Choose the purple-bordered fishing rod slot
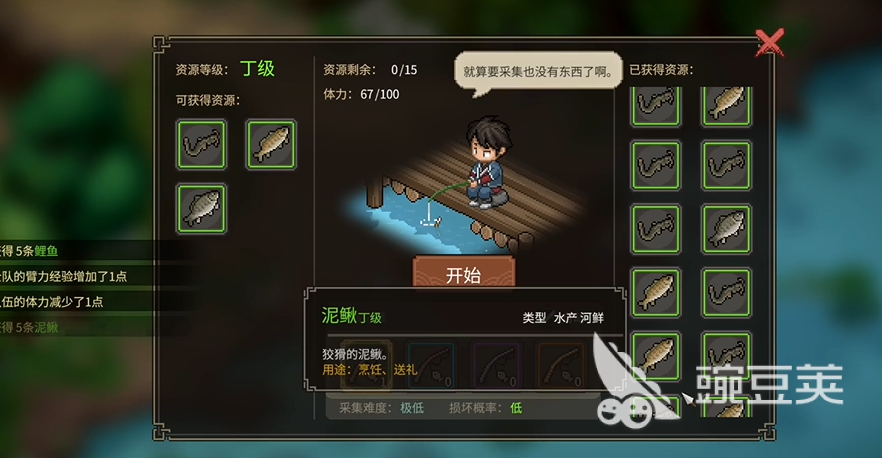882x458 pixels. 497,366
